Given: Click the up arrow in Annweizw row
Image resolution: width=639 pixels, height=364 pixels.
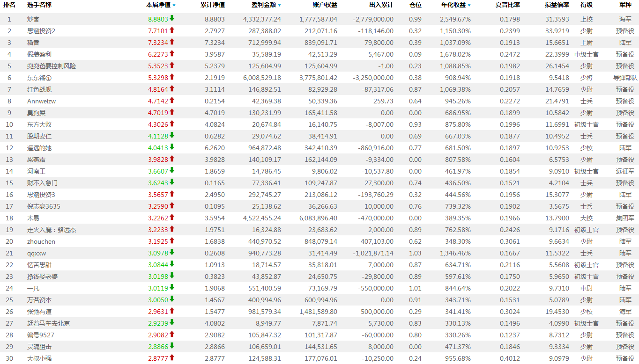Looking at the screenshot, I should (x=172, y=100).
